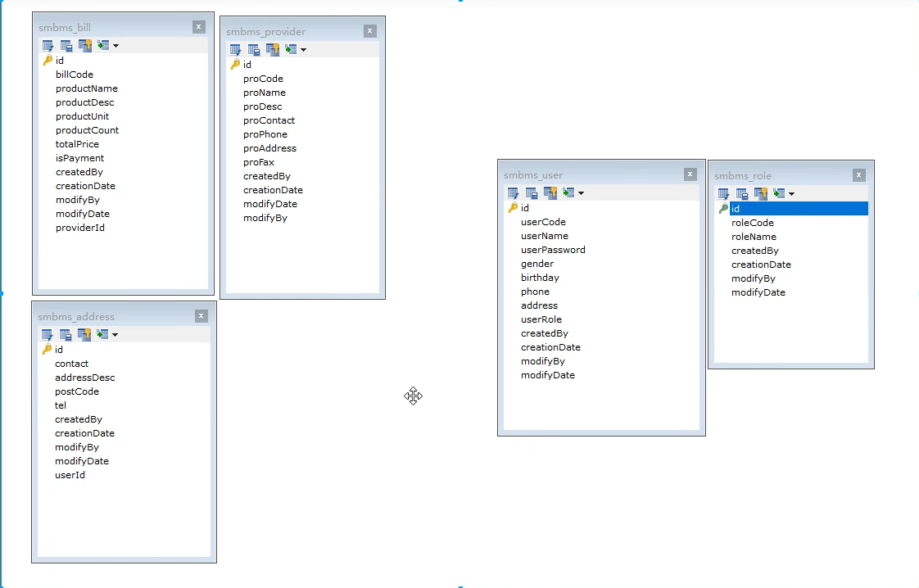Screen dimensions: 919x588
Task: Click the smbms_user title bar
Action: pos(601,174)
